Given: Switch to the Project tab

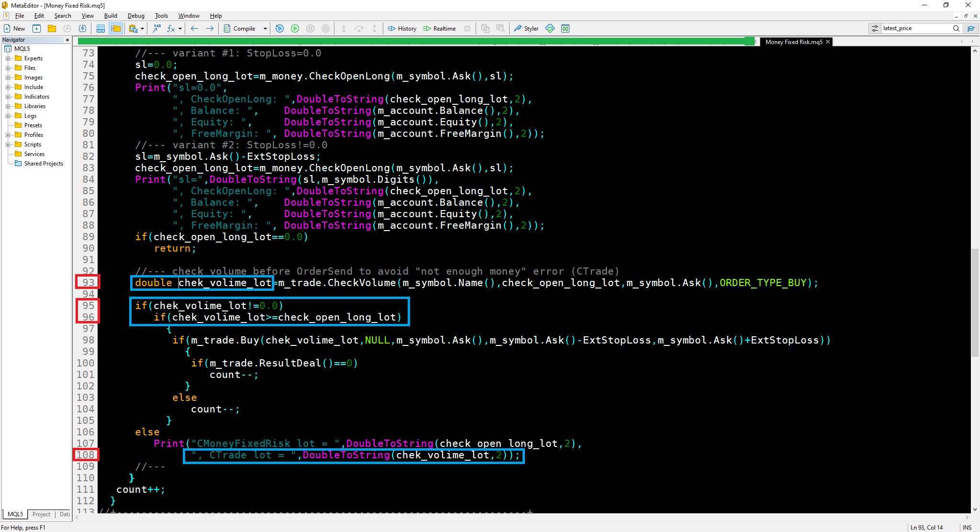Looking at the screenshot, I should (41, 514).
